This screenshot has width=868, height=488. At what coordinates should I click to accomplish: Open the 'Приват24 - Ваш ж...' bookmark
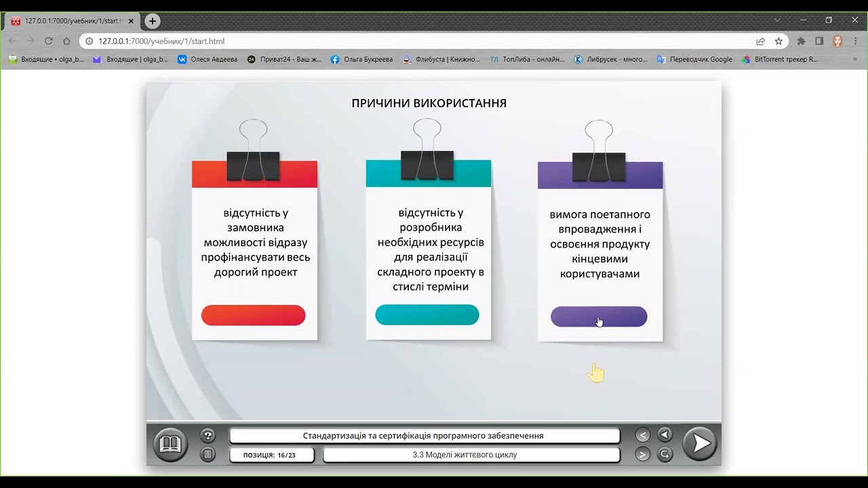tap(285, 59)
